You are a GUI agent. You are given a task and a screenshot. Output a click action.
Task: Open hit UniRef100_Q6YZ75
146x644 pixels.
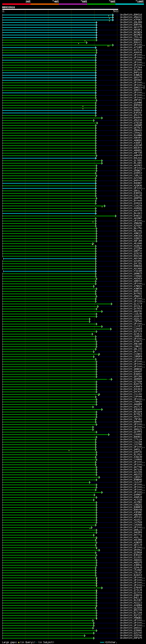(x=131, y=27)
